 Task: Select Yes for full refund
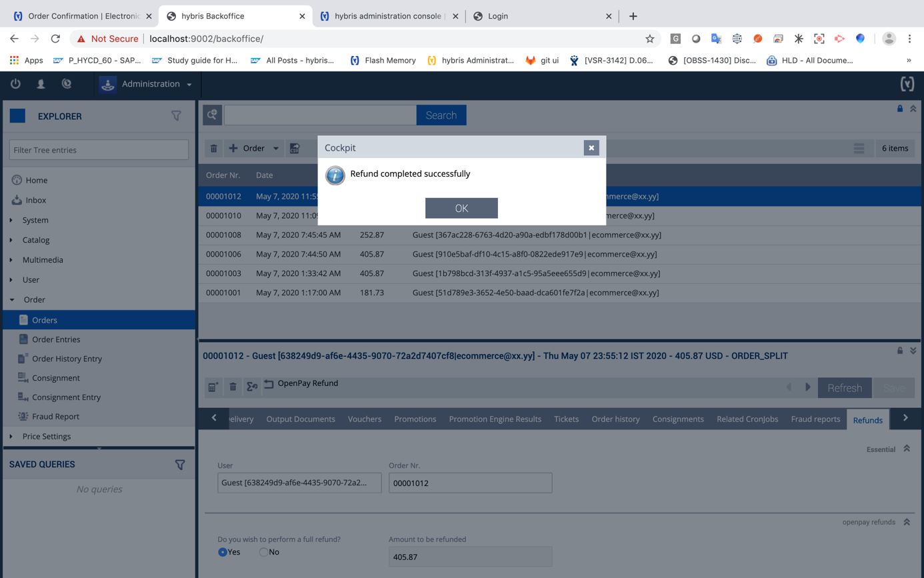click(x=223, y=552)
